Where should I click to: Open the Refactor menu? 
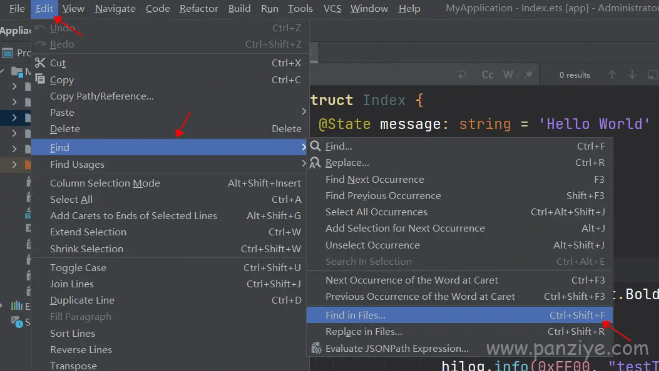point(198,8)
